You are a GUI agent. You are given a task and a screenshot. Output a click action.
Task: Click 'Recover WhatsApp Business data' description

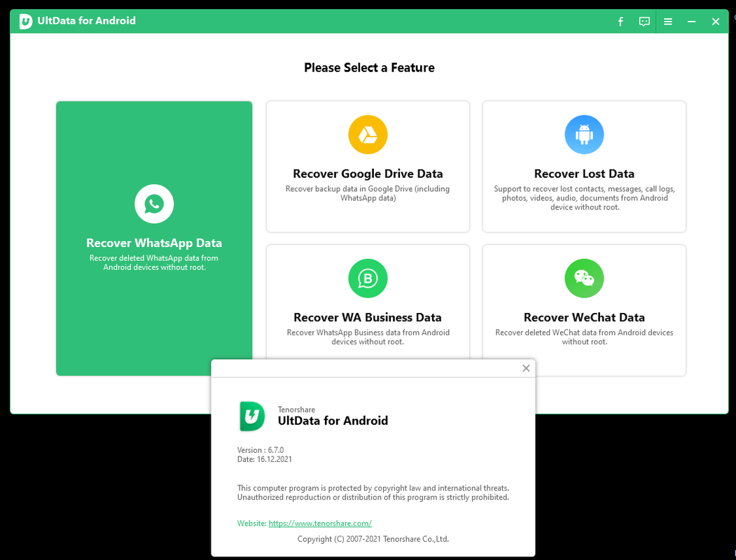pos(368,337)
